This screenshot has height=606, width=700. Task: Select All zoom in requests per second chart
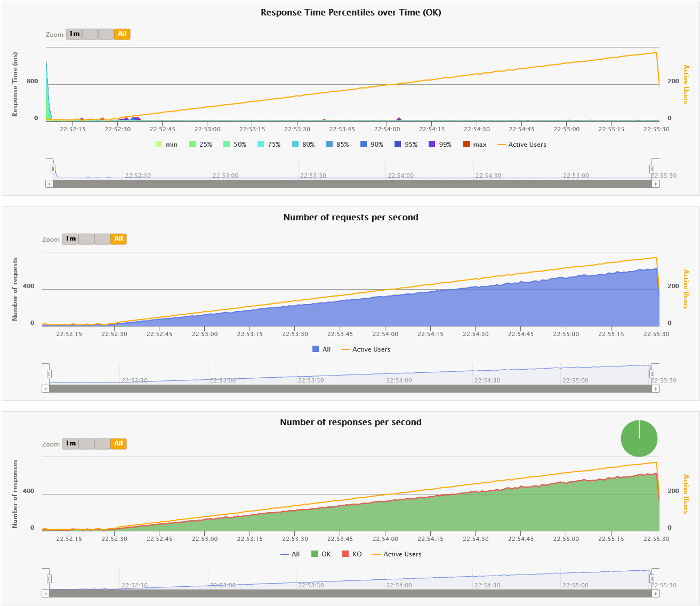118,239
